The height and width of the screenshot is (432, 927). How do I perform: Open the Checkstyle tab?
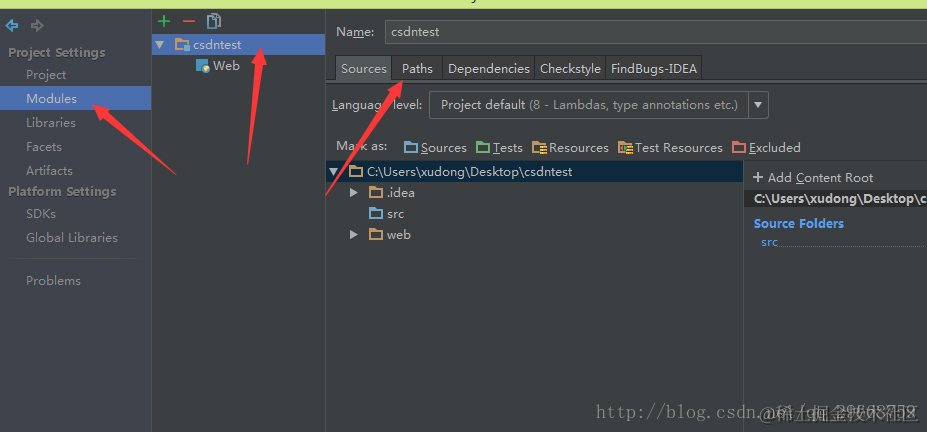click(571, 69)
